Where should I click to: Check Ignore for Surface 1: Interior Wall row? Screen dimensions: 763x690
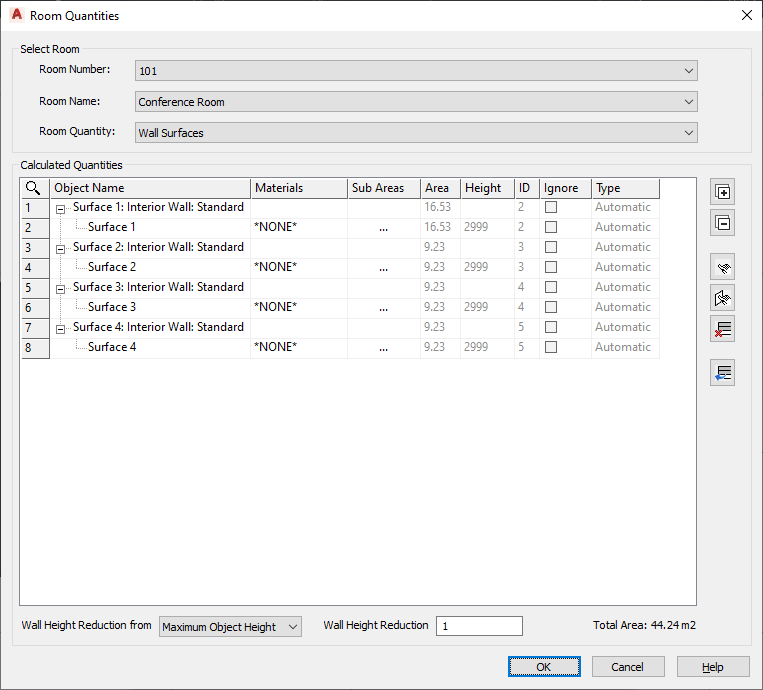(551, 207)
